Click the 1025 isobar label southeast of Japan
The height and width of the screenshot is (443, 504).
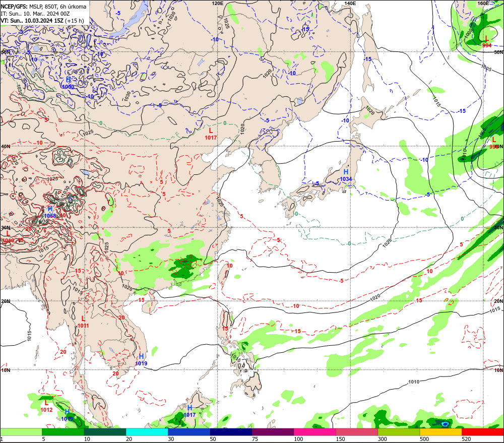click(387, 243)
